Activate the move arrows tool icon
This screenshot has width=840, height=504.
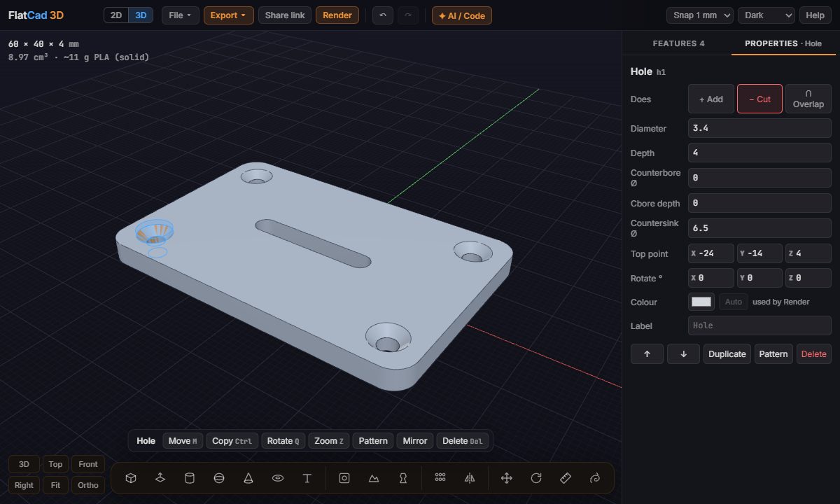(507, 478)
